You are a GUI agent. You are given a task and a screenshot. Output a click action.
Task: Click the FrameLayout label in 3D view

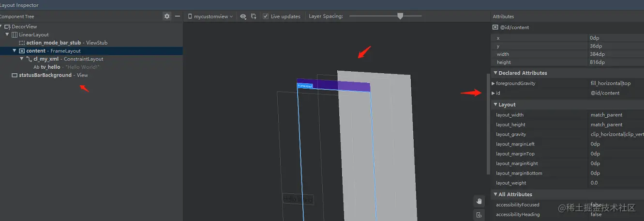click(x=305, y=86)
